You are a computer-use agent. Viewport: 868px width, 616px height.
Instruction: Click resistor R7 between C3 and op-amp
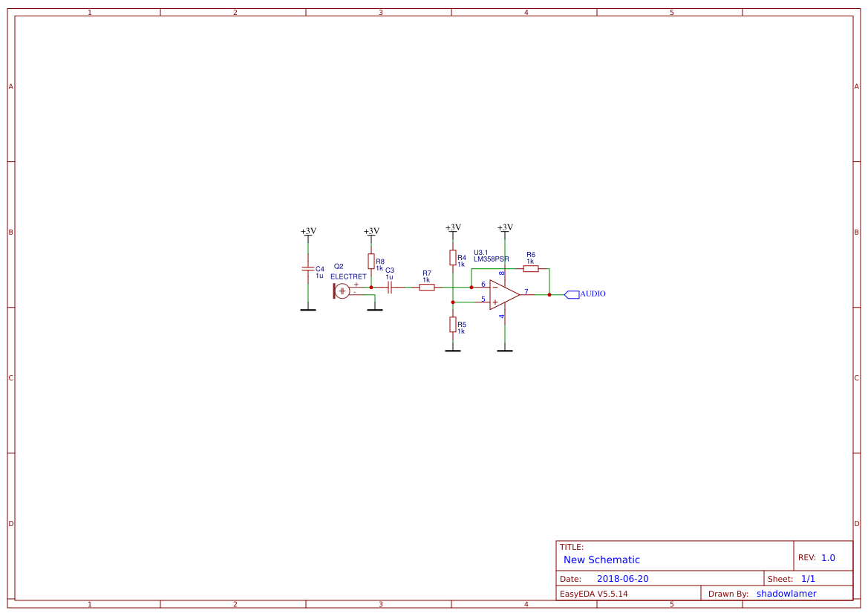point(427,286)
